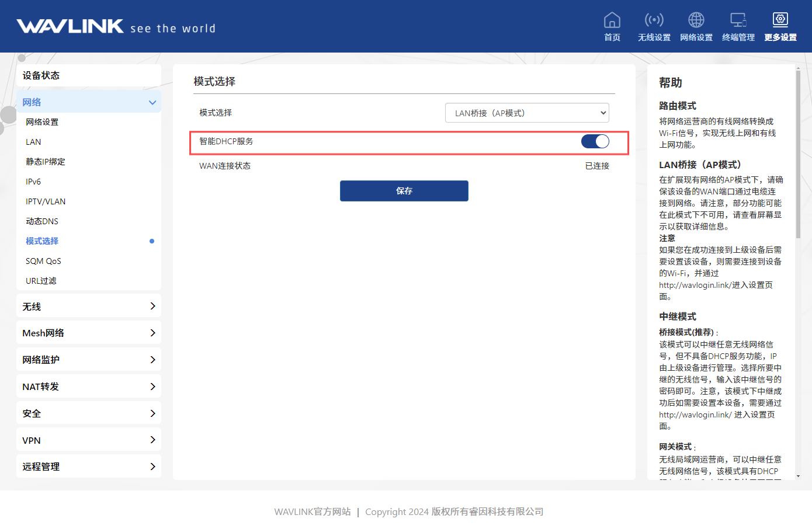The width and height of the screenshot is (812, 529).
Task: Open the terminal management (终端管理) icon
Action: 738,20
